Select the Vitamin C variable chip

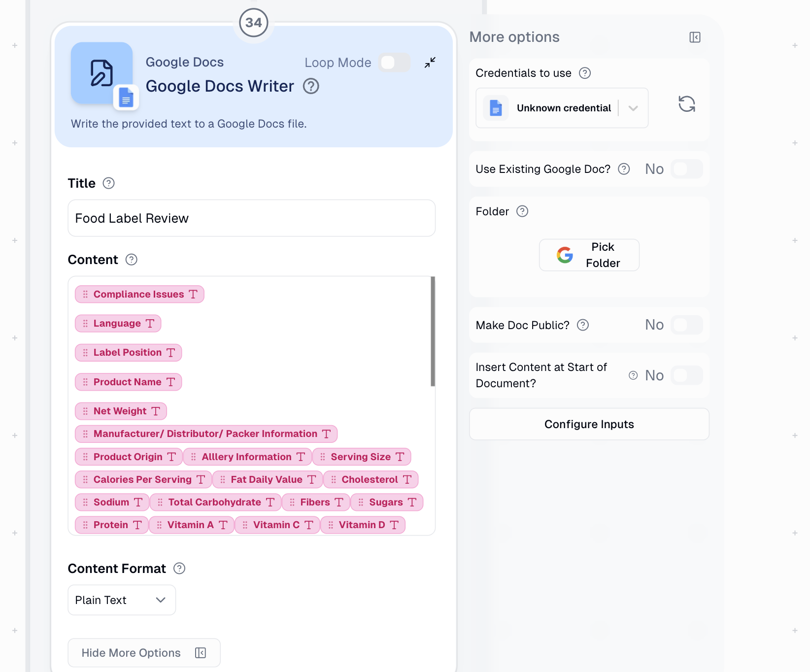277,525
